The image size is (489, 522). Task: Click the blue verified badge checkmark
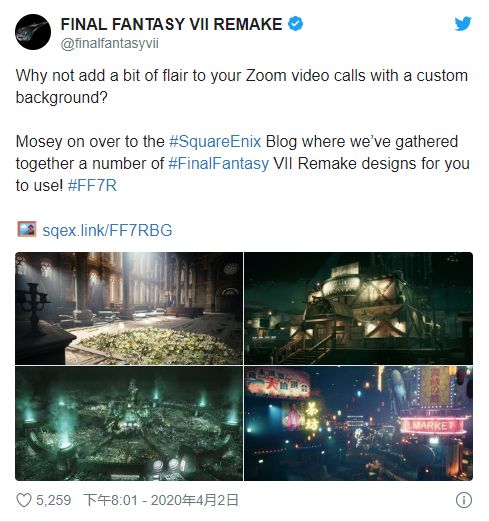295,24
